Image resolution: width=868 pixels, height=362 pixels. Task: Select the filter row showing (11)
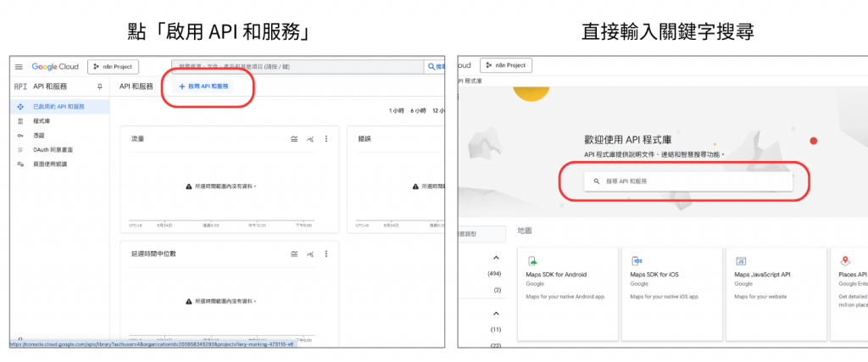(495, 329)
